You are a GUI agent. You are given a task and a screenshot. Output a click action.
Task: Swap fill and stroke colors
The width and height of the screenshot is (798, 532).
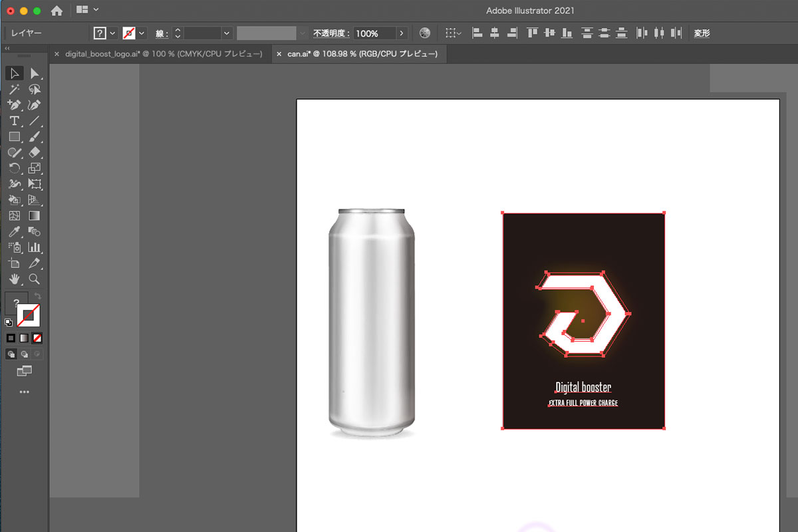38,296
